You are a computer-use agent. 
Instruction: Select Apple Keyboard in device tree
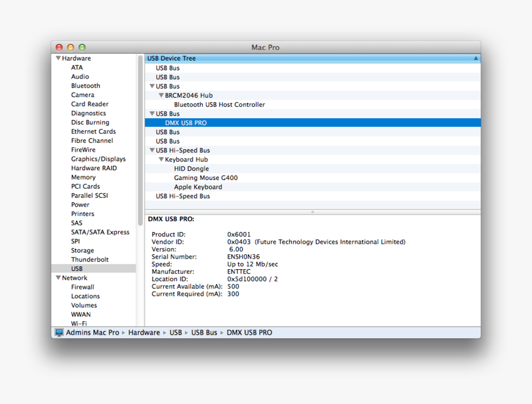[x=198, y=187]
